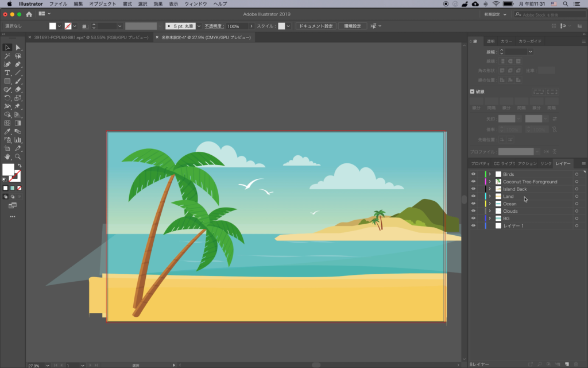Click the Home icon in application bar
The image size is (588, 368).
[x=29, y=14]
